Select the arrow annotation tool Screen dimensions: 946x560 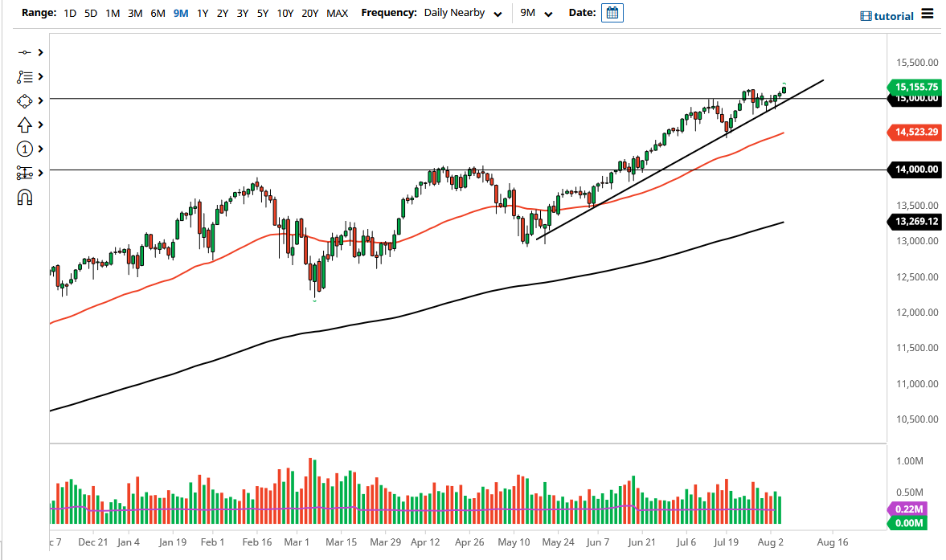(x=25, y=125)
